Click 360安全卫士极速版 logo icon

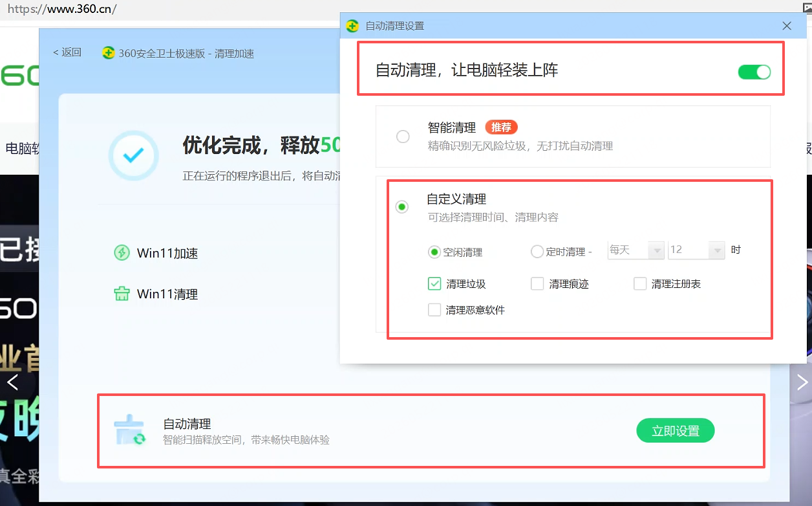coord(109,53)
